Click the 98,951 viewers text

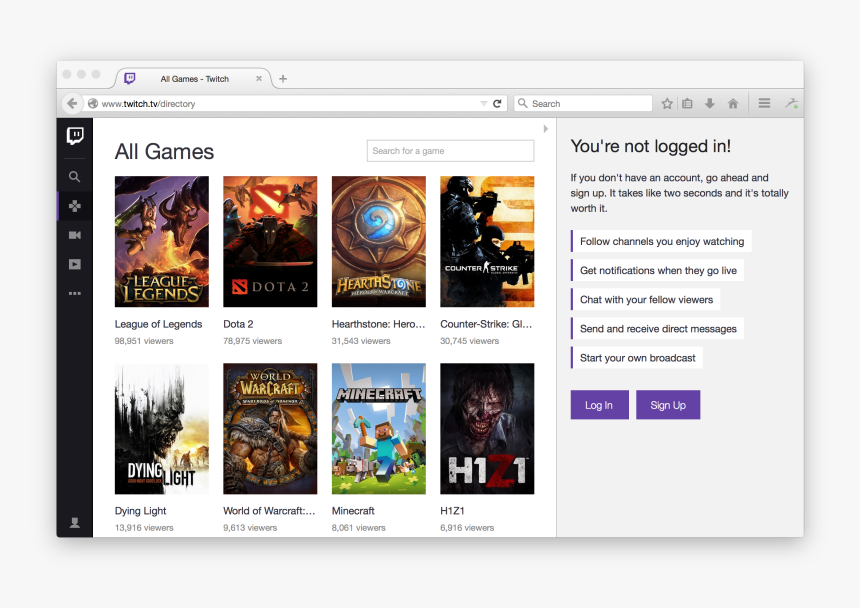tap(144, 341)
